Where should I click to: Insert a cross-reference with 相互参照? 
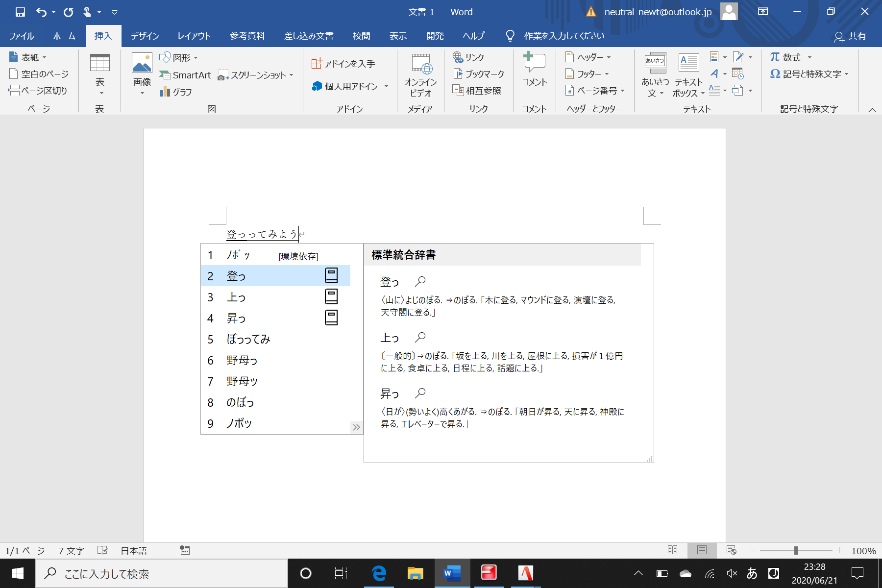(477, 91)
